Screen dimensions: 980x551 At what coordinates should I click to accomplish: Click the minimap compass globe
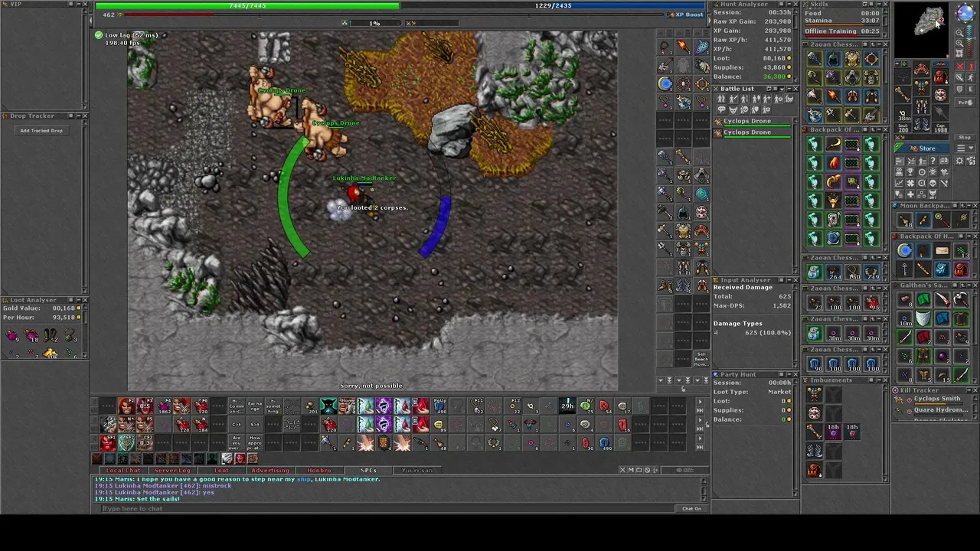[965, 11]
